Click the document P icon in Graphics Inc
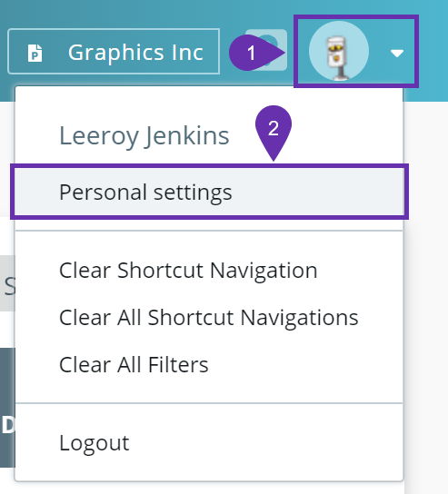The width and height of the screenshot is (448, 494). 35,53
